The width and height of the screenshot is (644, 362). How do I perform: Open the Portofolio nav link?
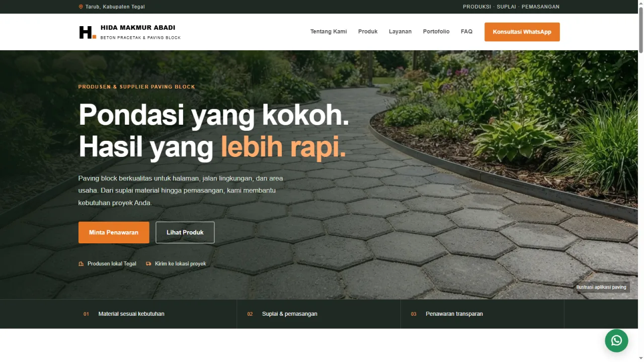(436, 31)
